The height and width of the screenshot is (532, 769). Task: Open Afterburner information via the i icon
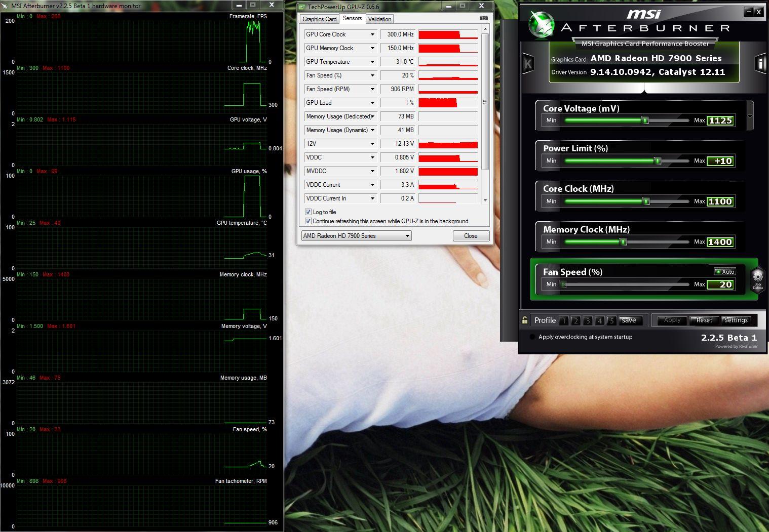(760, 63)
